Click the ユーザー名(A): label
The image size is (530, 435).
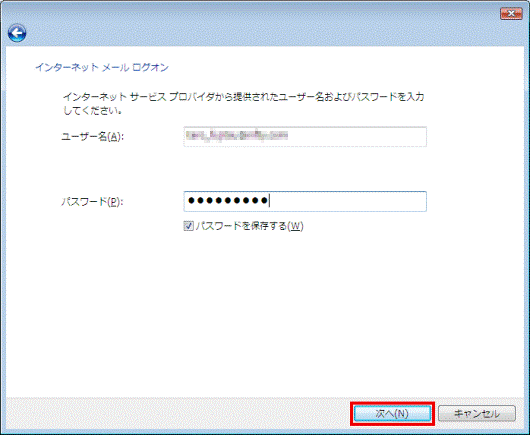[92, 137]
